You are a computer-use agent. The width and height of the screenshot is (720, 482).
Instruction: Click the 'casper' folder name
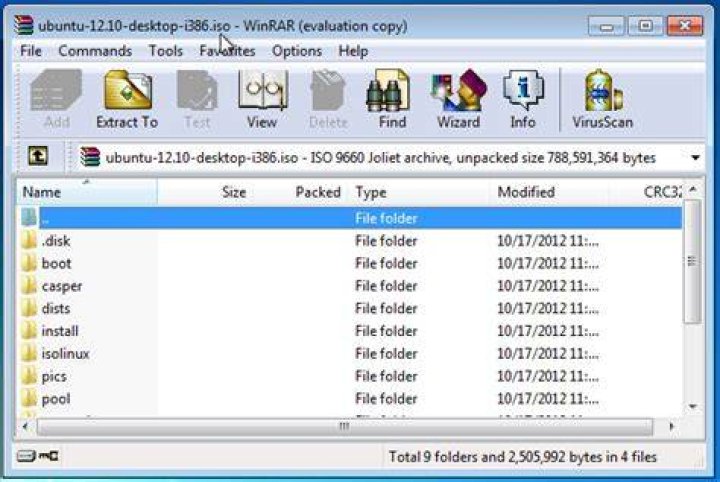[62, 286]
